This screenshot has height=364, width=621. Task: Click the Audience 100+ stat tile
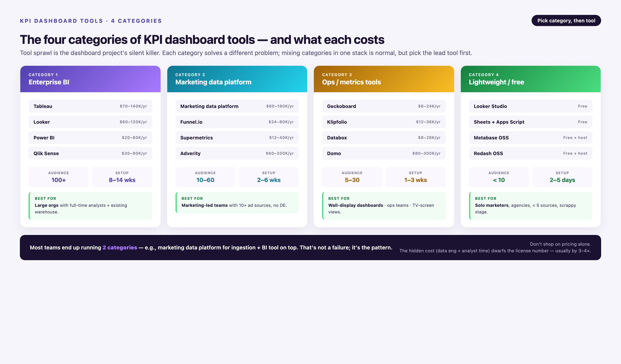58,177
